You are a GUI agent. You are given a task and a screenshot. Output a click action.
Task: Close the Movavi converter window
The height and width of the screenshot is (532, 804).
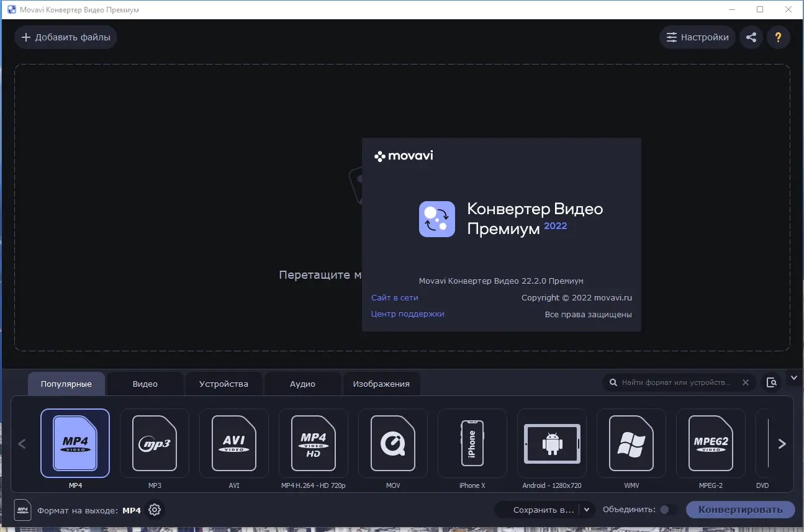(x=788, y=9)
